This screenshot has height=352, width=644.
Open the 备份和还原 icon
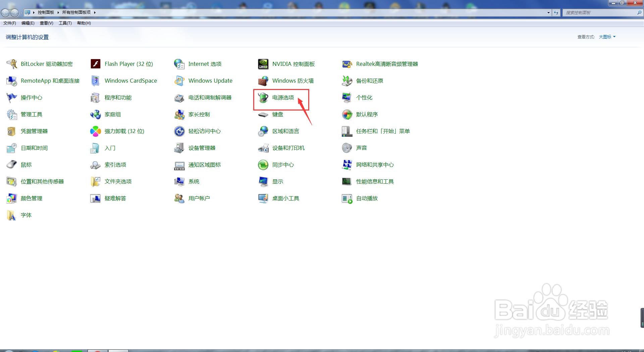(x=347, y=81)
